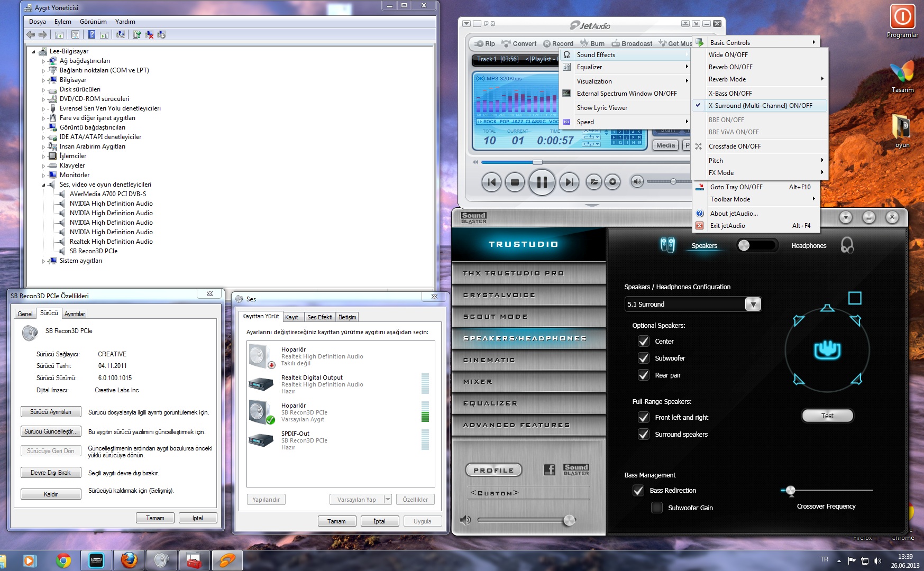924x571 pixels.
Task: Toggle the Speakers/Headphones switch
Action: click(x=757, y=245)
